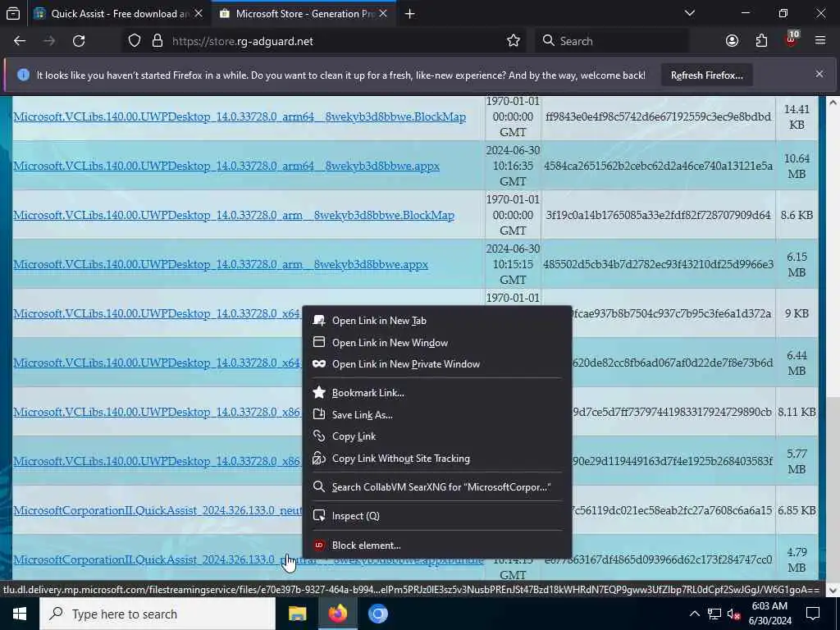
Task: Open File Explorer from taskbar
Action: tap(297, 614)
